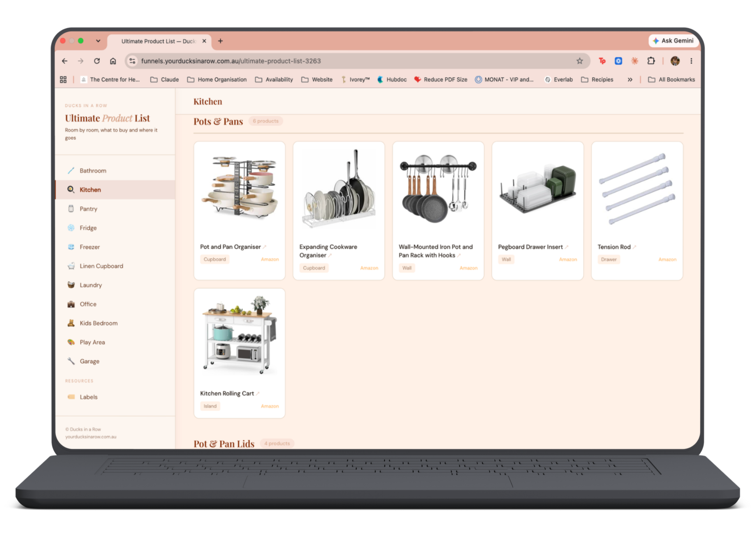The image size is (756, 538).
Task: Open the Chrome three-dot menu
Action: 691,61
